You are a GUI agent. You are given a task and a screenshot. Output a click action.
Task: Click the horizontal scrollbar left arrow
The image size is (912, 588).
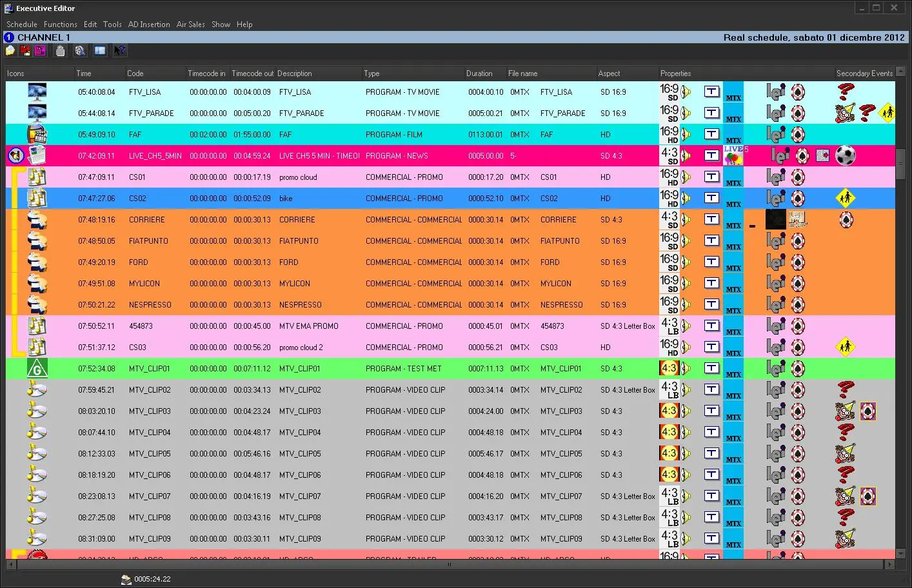click(x=10, y=564)
